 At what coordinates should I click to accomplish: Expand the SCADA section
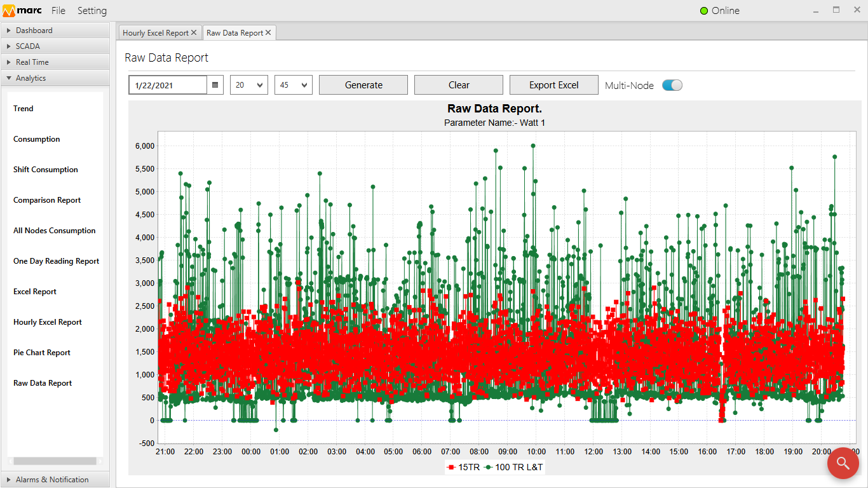click(55, 46)
